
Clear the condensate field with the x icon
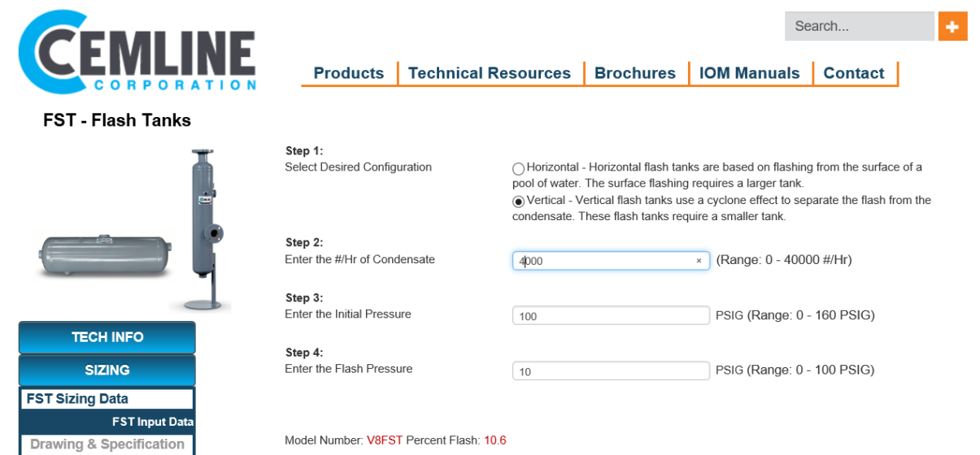click(699, 261)
